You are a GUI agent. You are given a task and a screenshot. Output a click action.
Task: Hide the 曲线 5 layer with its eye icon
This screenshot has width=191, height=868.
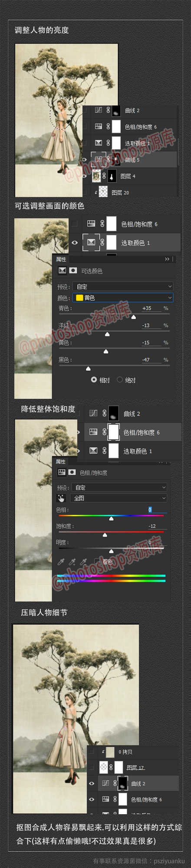(85, 160)
